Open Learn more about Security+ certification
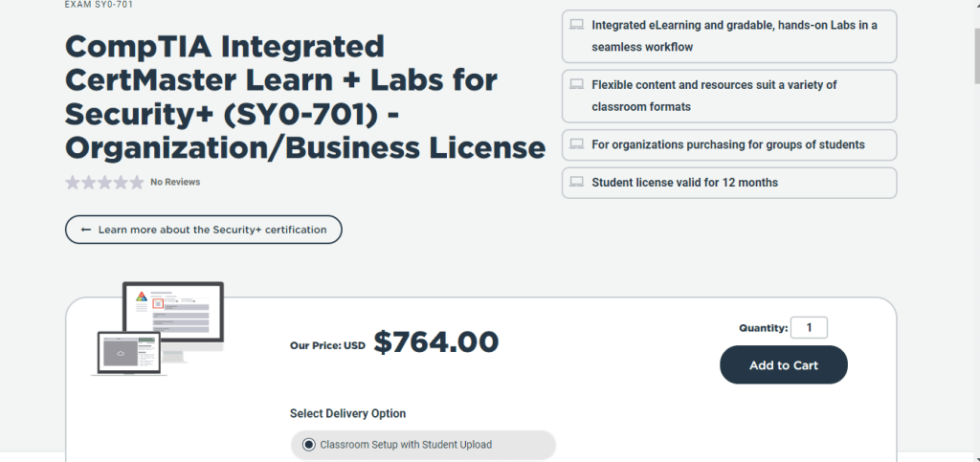The height and width of the screenshot is (462, 980). click(x=203, y=230)
